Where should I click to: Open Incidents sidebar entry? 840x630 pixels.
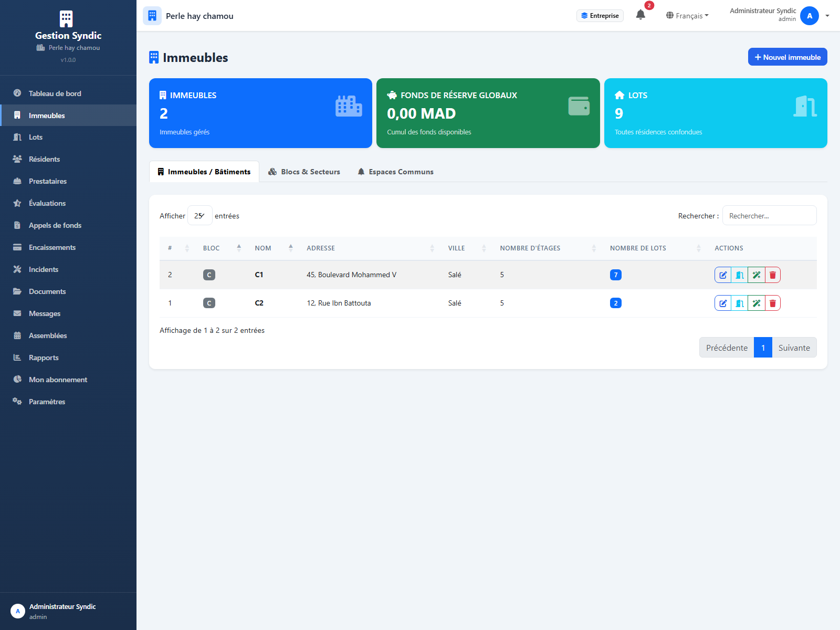click(x=68, y=269)
